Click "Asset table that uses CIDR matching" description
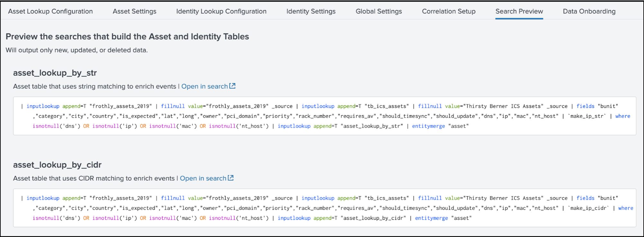Screen dimensions: 644x237 [94, 178]
